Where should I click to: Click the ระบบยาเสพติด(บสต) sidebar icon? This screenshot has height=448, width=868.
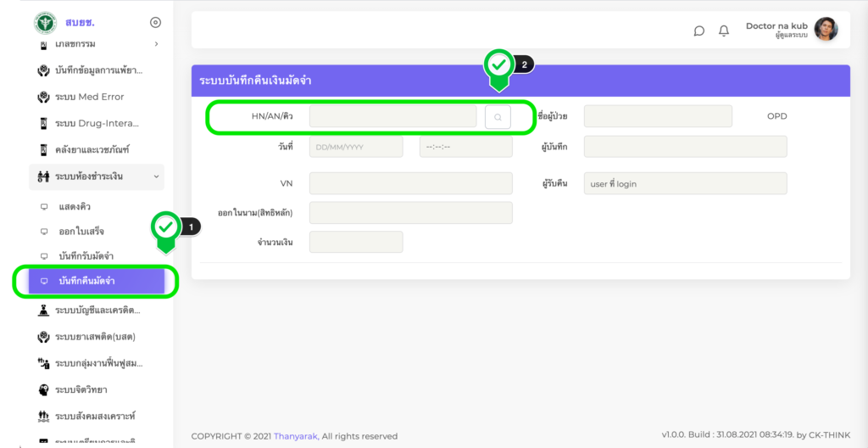43,337
